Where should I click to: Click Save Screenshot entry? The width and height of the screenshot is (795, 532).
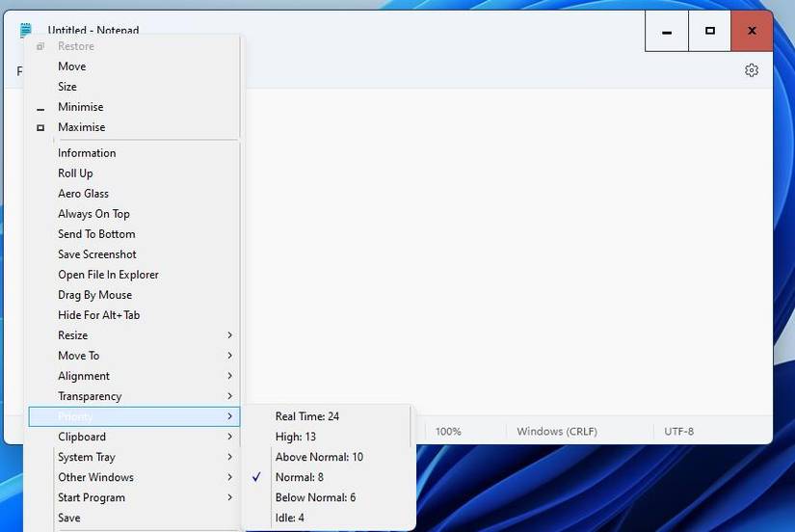134,254
